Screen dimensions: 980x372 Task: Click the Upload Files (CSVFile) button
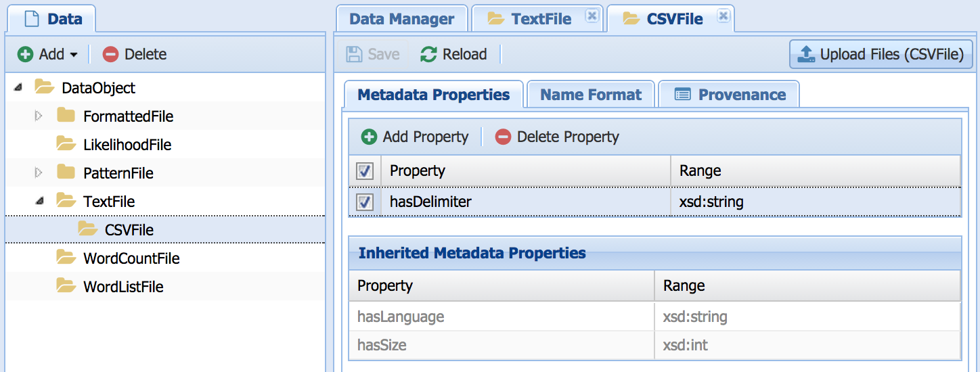881,54
